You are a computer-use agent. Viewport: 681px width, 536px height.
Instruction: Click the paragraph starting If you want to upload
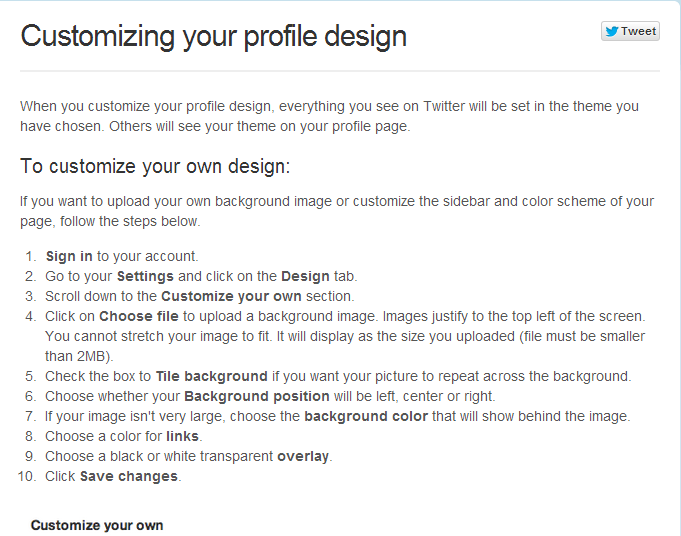point(337,212)
